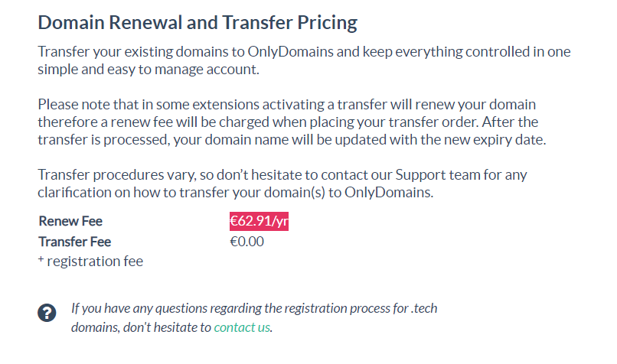Click the €0.00 transfer fee value
The height and width of the screenshot is (364, 617).
click(246, 242)
